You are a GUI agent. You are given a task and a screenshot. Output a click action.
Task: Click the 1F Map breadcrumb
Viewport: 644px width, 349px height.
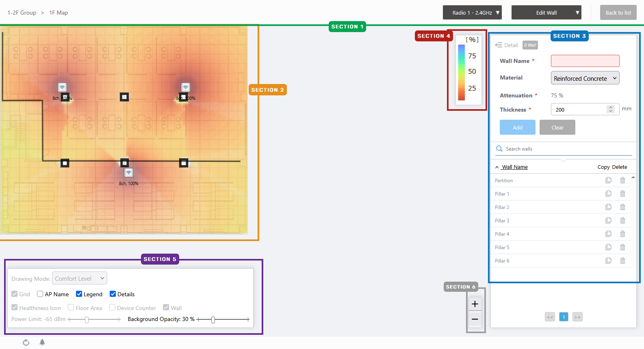pyautogui.click(x=59, y=13)
